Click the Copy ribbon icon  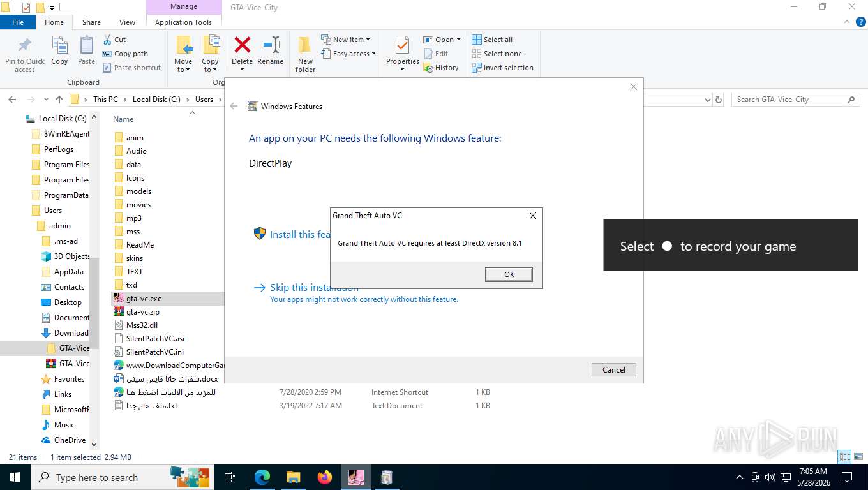[x=59, y=50]
